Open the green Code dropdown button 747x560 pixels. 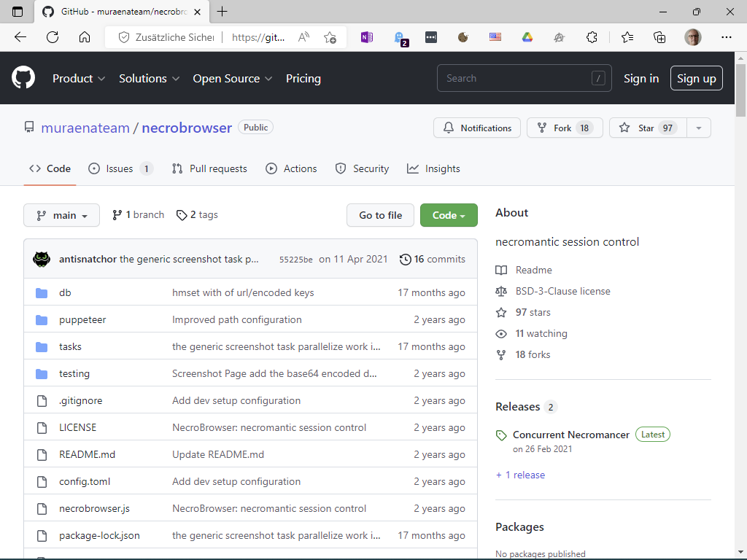449,215
